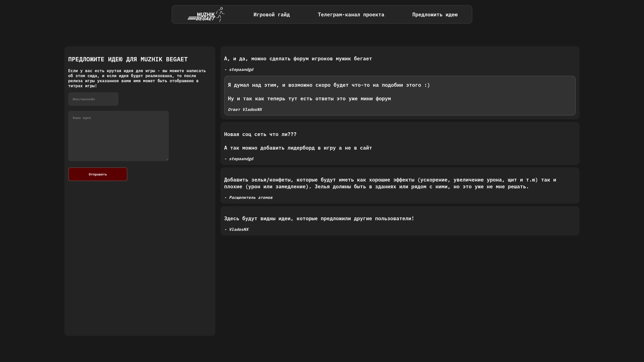
Task: Click 'Ответ VladosNX' reply signature
Action: [x=245, y=109]
